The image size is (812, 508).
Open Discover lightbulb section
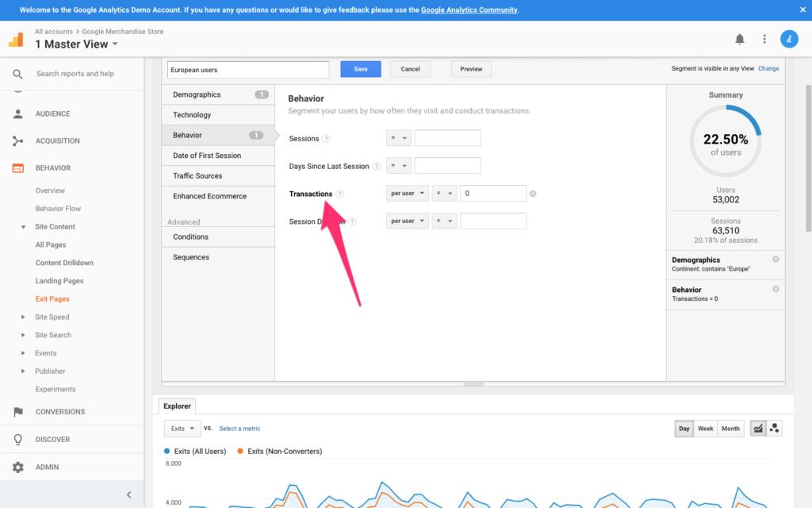17,439
